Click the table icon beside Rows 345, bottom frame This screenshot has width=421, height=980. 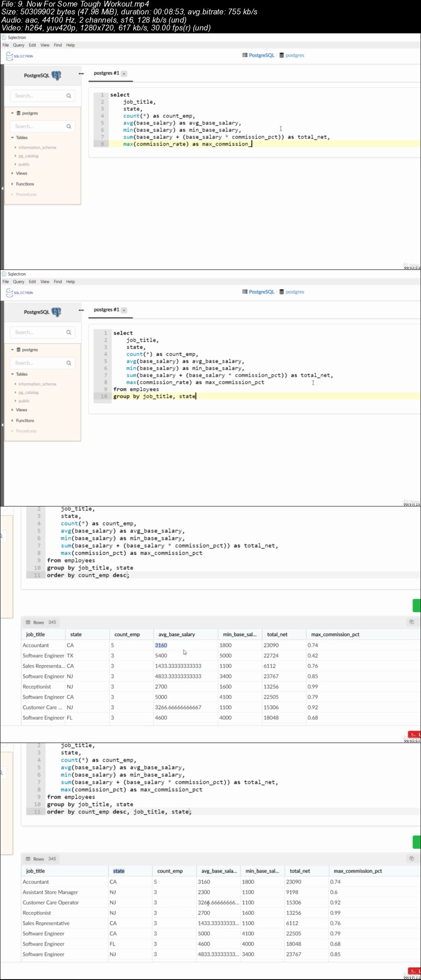28,859
